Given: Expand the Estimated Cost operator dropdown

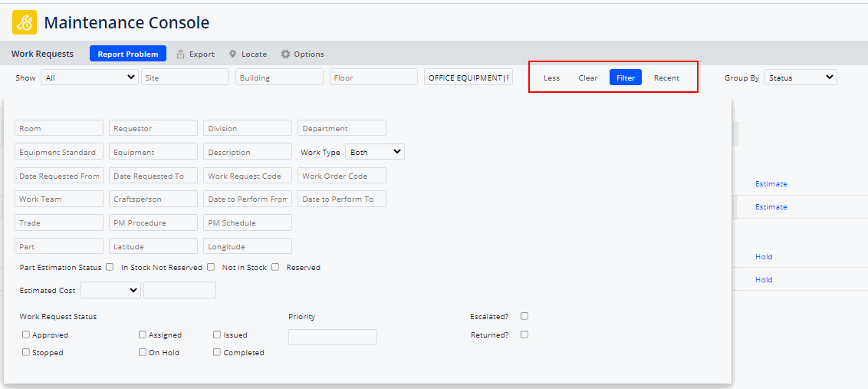Looking at the screenshot, I should pyautogui.click(x=110, y=290).
